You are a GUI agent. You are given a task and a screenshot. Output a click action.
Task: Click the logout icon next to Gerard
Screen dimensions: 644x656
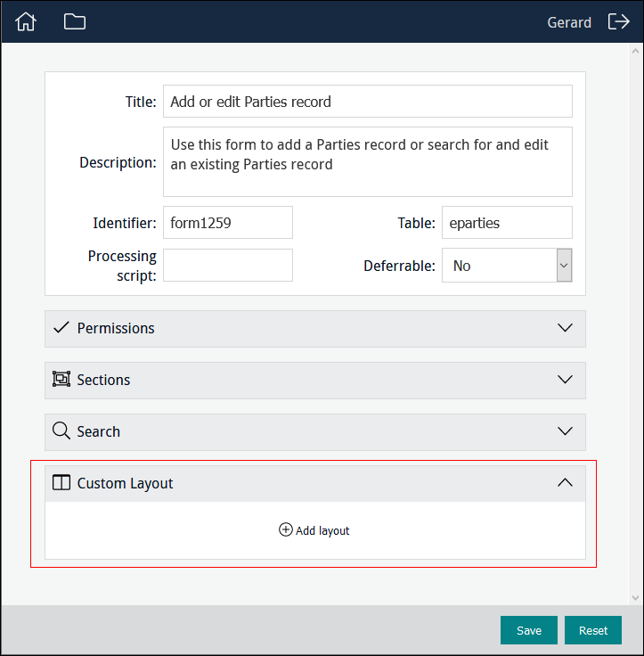click(618, 22)
